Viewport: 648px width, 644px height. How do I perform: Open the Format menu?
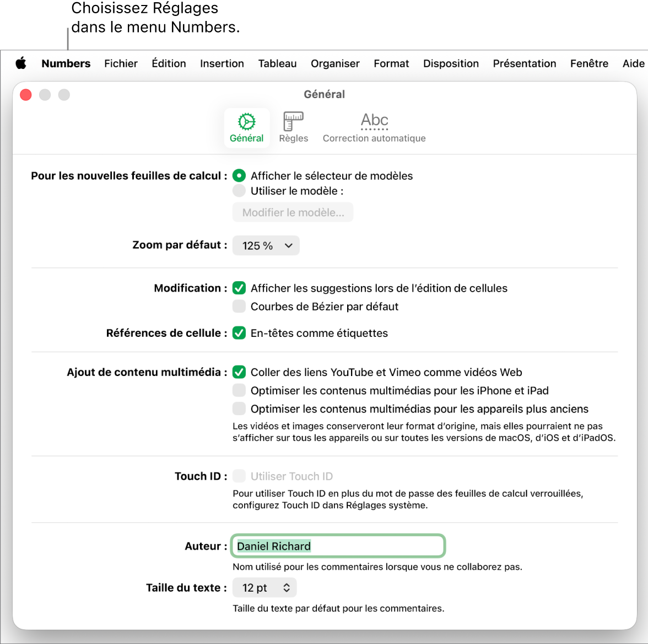tap(391, 63)
